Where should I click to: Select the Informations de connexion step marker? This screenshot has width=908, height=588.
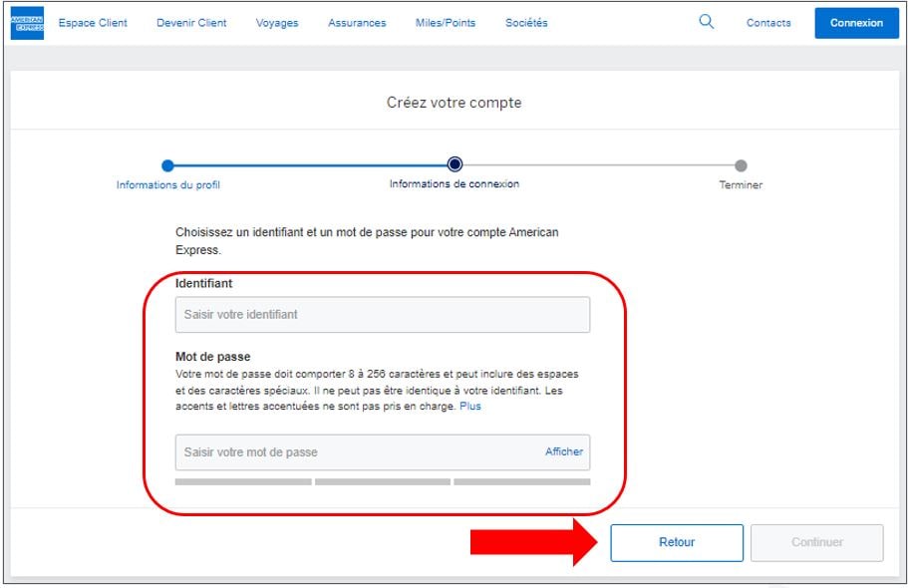point(454,165)
